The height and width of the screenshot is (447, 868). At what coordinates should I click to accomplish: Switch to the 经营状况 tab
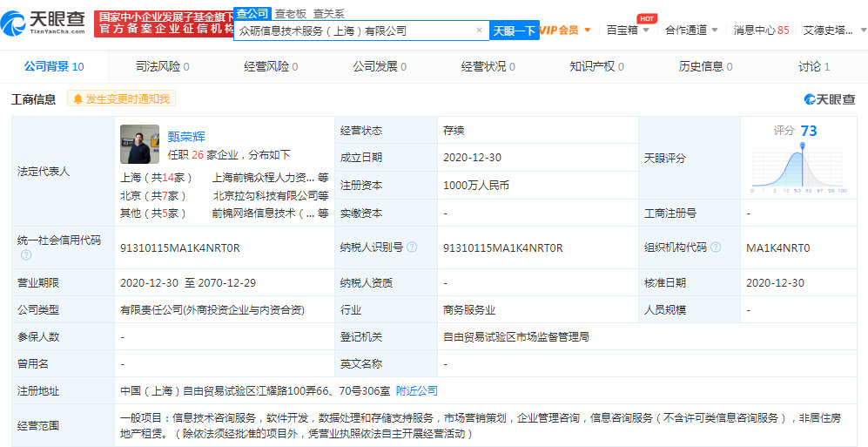[x=488, y=66]
